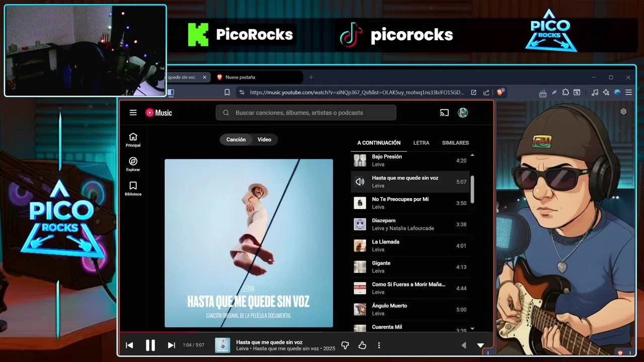Viewport: 644px width, 362px height.
Task: Play Como Si Fueras a Morir Mañana
Action: click(x=410, y=288)
